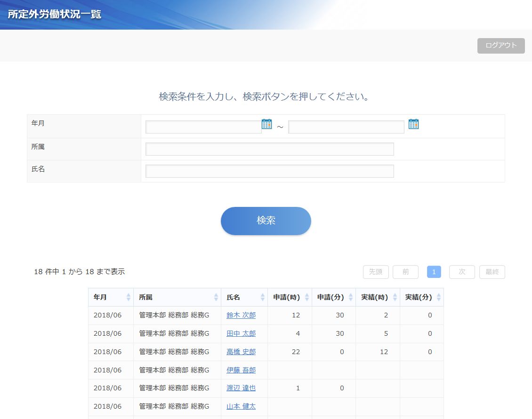Sort table by 年月 column arrows
The image size is (532, 419).
tap(129, 297)
